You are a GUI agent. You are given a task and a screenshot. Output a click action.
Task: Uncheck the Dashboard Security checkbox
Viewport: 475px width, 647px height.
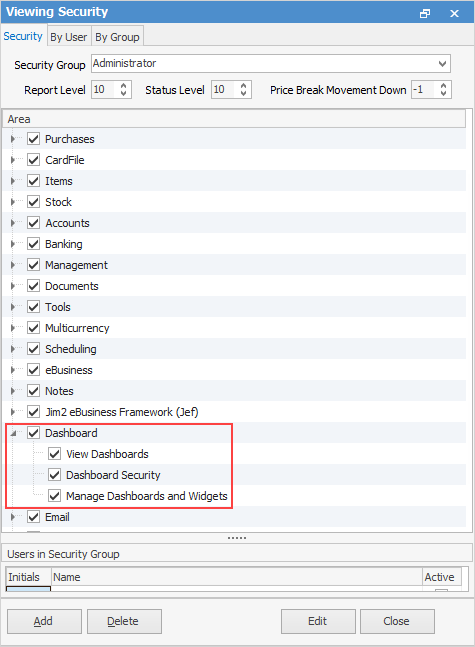click(x=54, y=475)
